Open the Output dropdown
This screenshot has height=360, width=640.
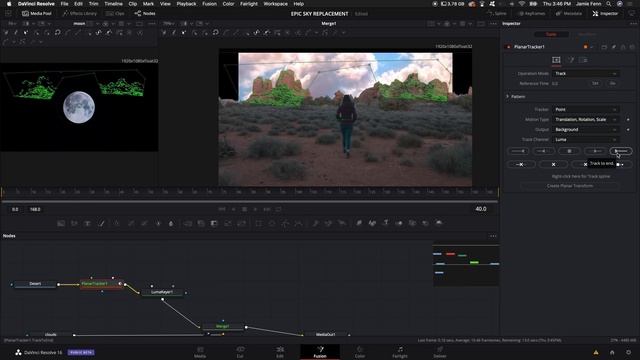(585, 129)
